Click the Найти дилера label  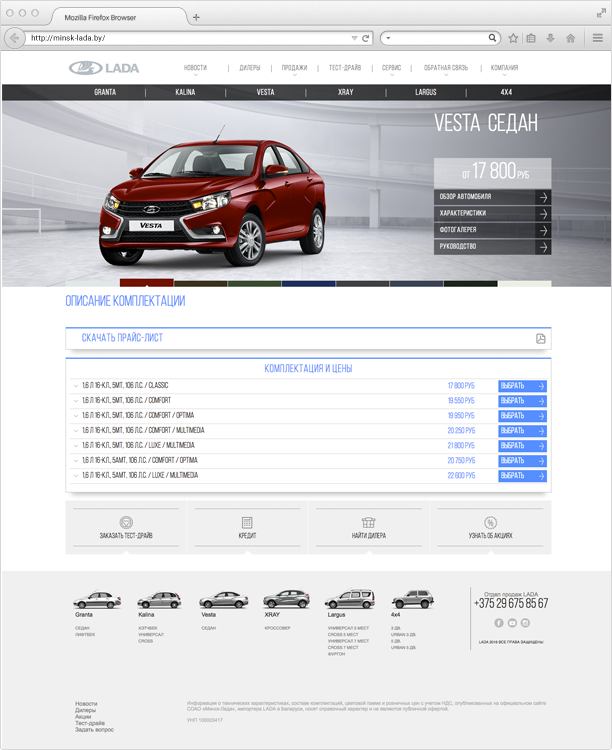coord(368,536)
